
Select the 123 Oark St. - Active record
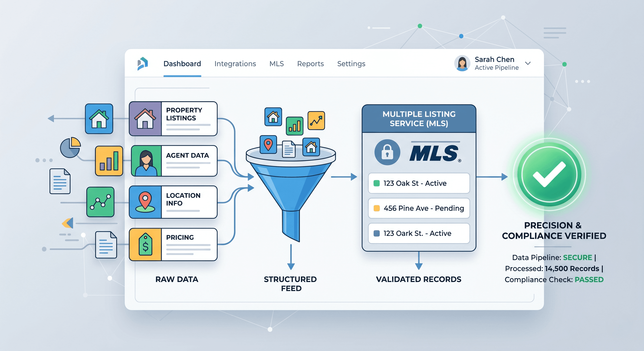(419, 233)
